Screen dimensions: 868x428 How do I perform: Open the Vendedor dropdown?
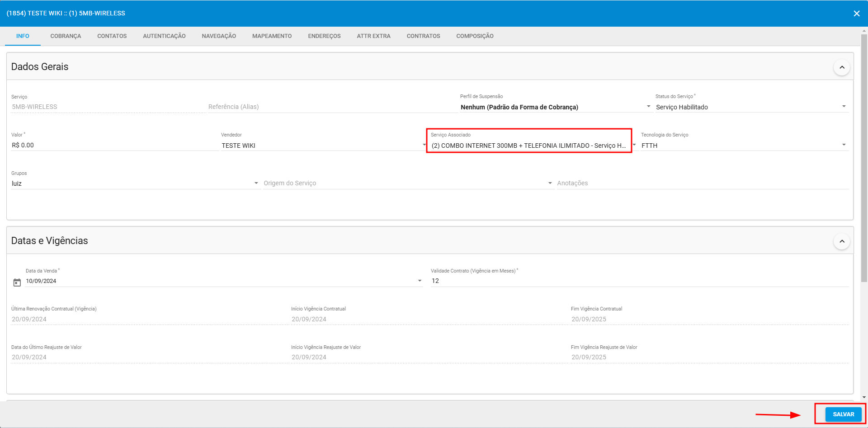point(323,146)
